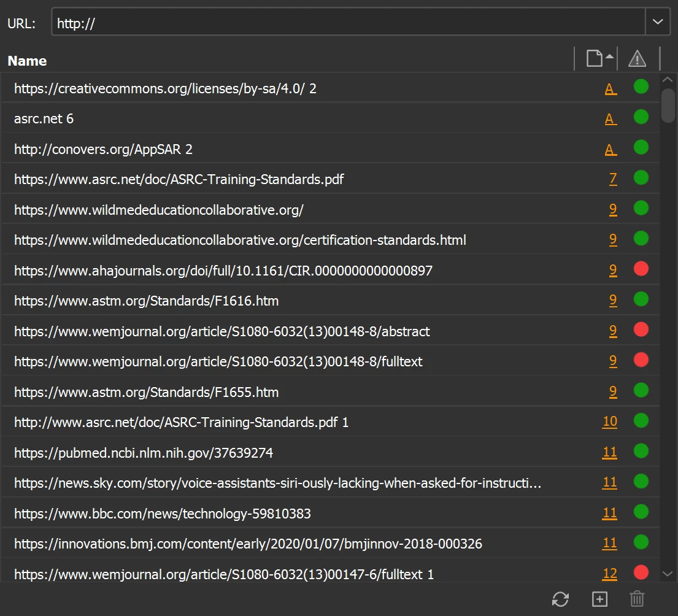Go to page 11 for bbc.com link
This screenshot has width=678, height=616.
pyautogui.click(x=610, y=513)
